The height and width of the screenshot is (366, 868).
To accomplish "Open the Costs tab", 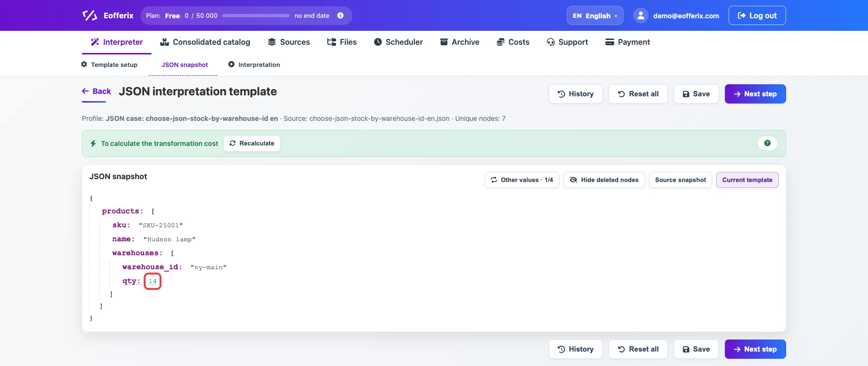I will (513, 42).
